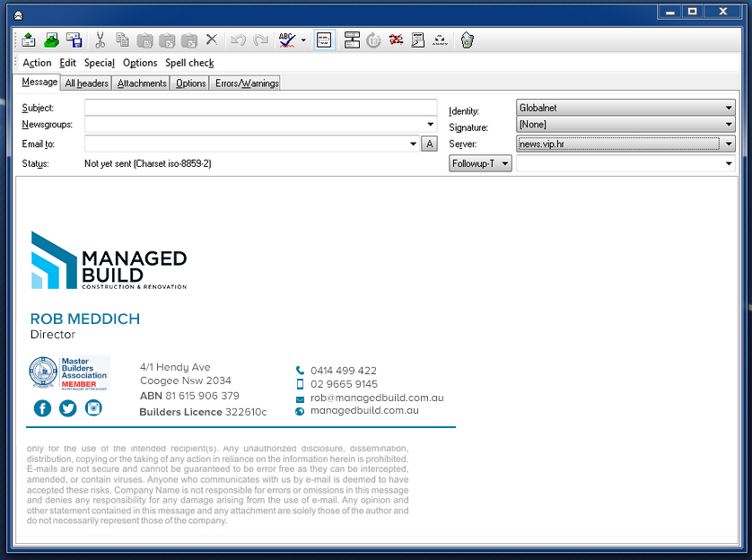Click the Master Builders Association badge
This screenshot has width=752, height=560.
click(x=69, y=372)
